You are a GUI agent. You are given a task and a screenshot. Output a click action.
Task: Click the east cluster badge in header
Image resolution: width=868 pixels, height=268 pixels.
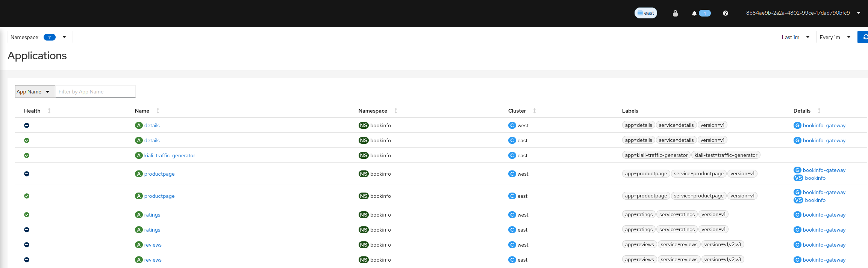click(x=645, y=13)
